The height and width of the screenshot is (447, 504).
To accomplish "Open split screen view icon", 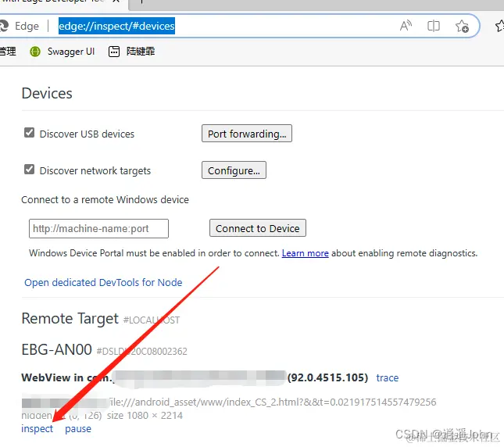I will [434, 26].
